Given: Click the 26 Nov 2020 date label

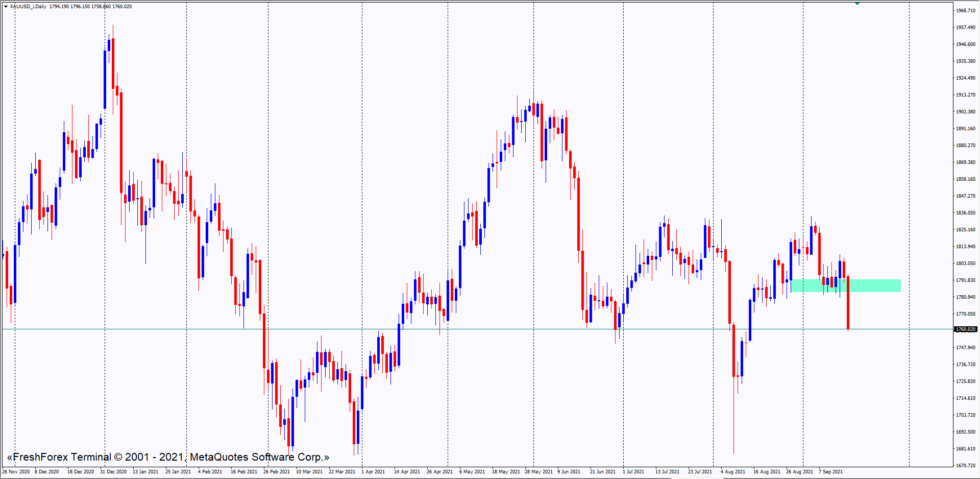Looking at the screenshot, I should pyautogui.click(x=16, y=471).
